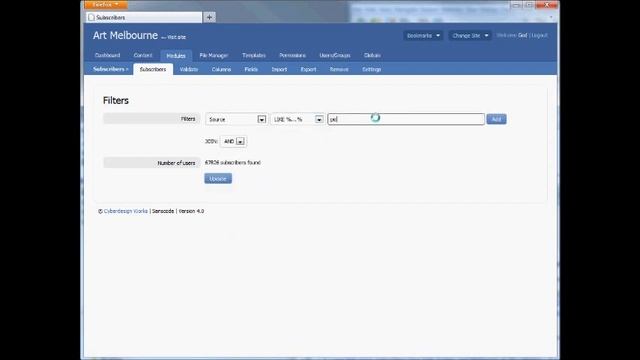Click the filter value text input
The image size is (640, 360).
point(406,119)
